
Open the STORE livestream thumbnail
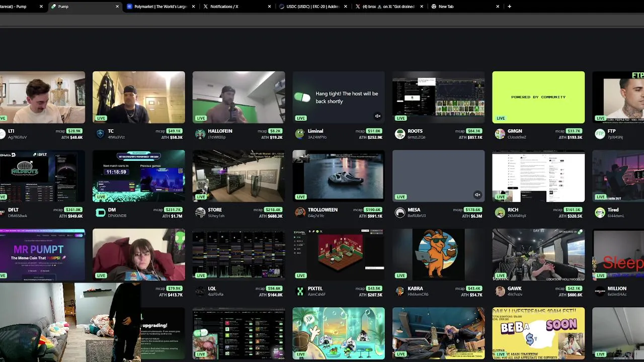238,176
